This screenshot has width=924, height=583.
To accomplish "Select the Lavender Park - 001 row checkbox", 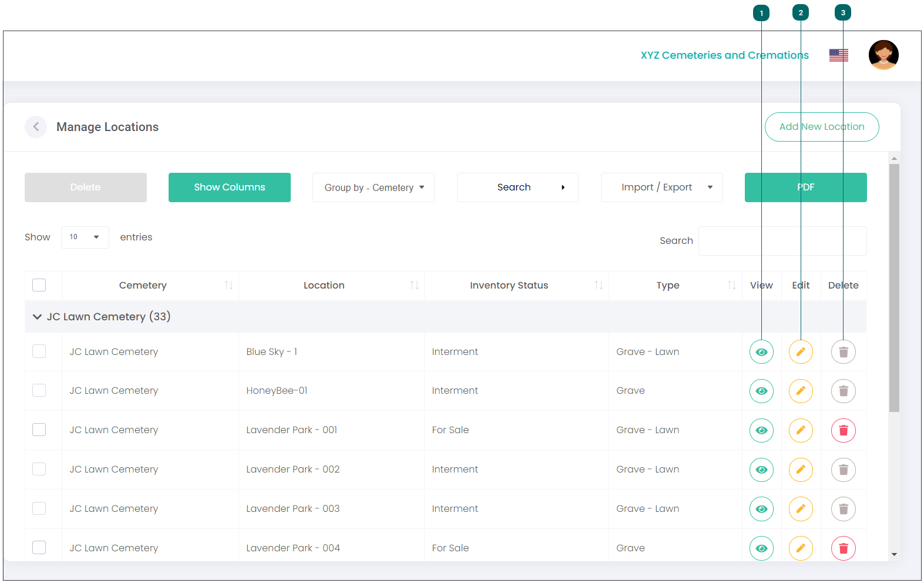I will [39, 430].
